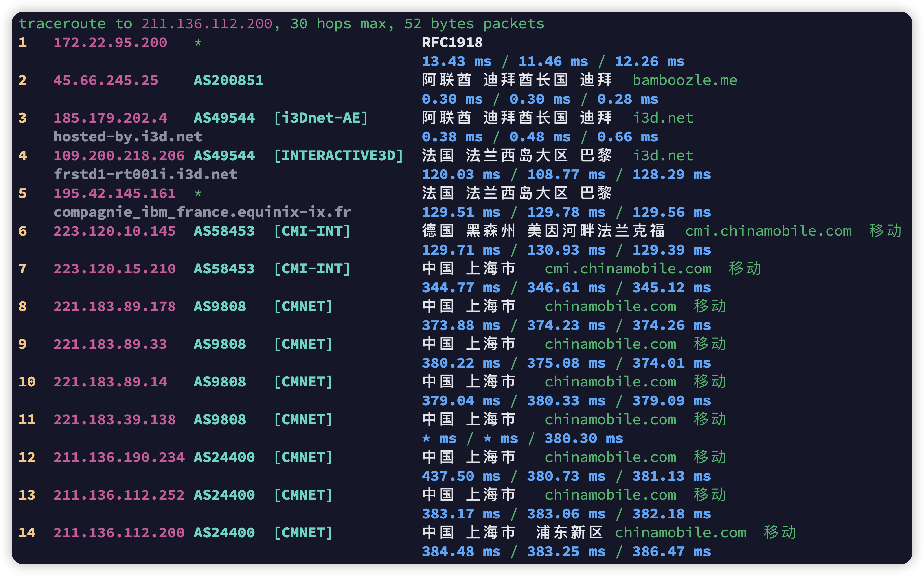Select latency 129.51 ms in hop 5
Screen dimensions: 924x576
coord(461,212)
